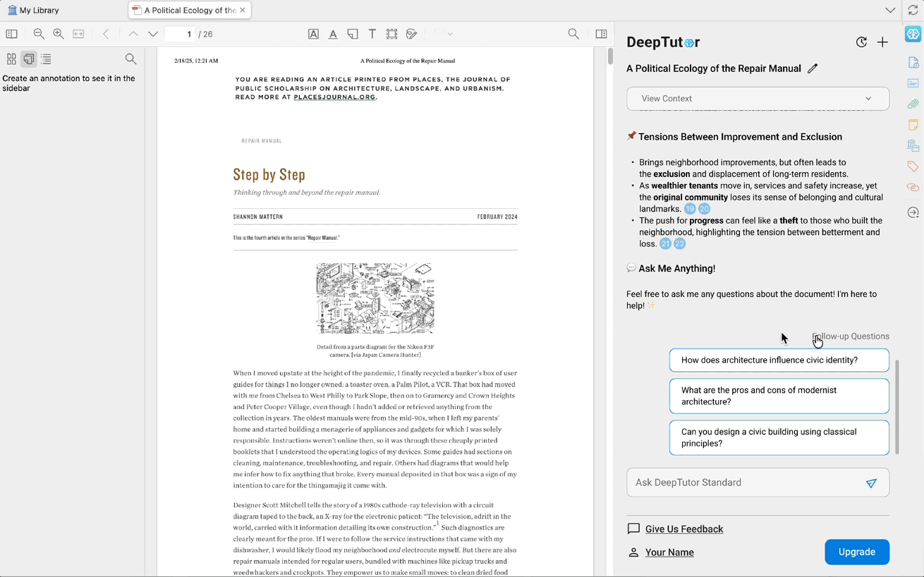Click the Follow-up Questions label
924x577 pixels.
851,336
